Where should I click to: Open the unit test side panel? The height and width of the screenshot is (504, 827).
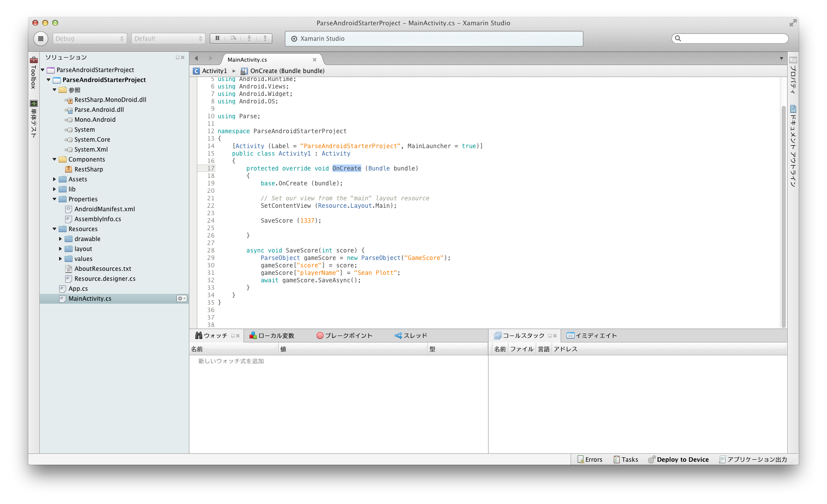point(34,119)
